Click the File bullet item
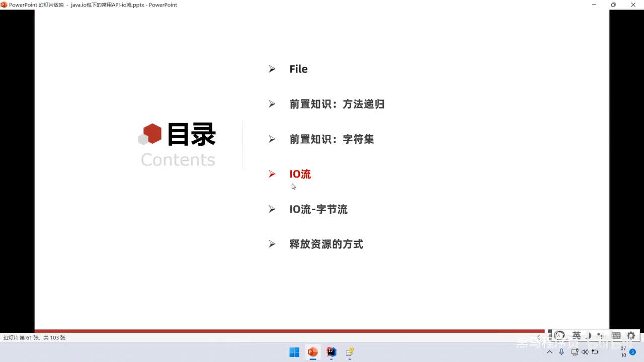 point(298,69)
